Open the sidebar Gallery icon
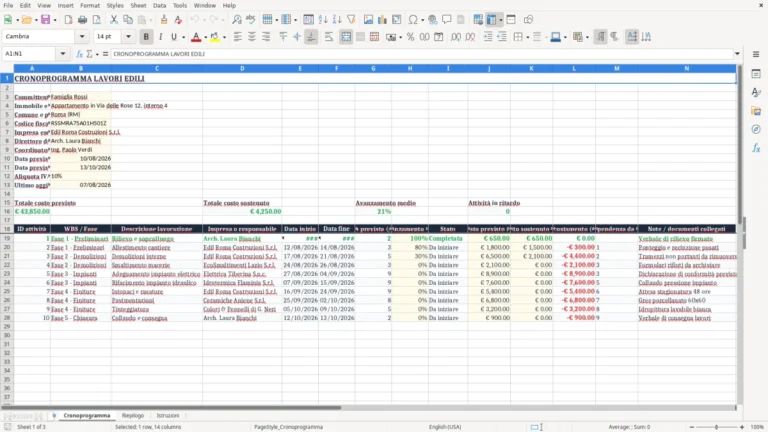This screenshot has width=768, height=432. coord(756,111)
